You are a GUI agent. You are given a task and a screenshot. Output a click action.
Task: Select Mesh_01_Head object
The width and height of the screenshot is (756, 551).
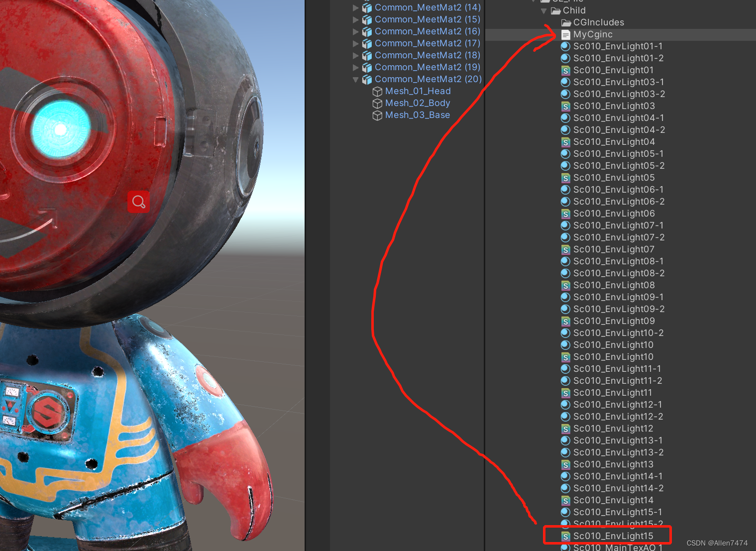418,91
